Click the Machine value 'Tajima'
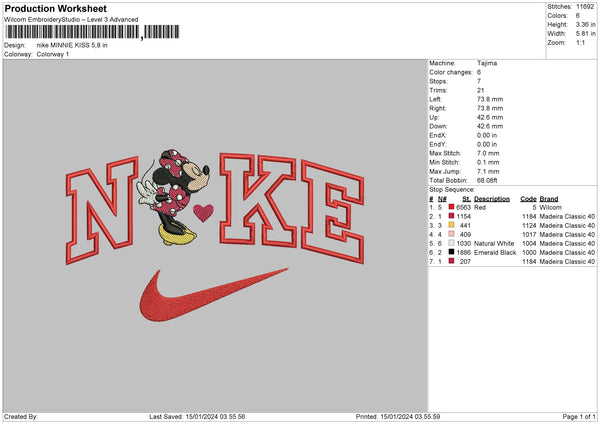Image resolution: width=600 pixels, height=424 pixels. click(487, 63)
